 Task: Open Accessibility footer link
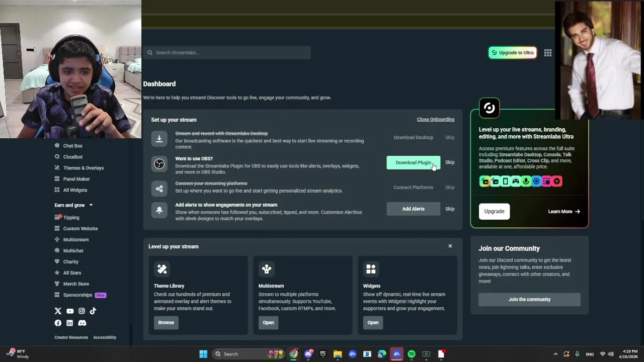[105, 337]
